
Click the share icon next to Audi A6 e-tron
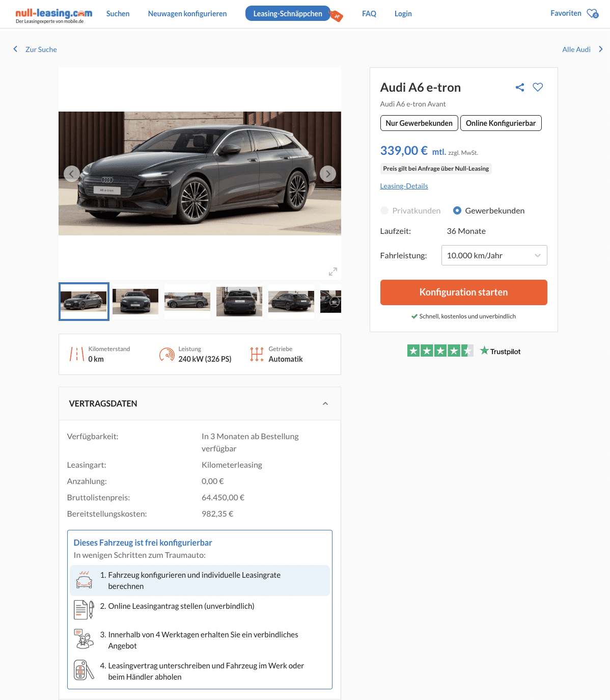519,88
